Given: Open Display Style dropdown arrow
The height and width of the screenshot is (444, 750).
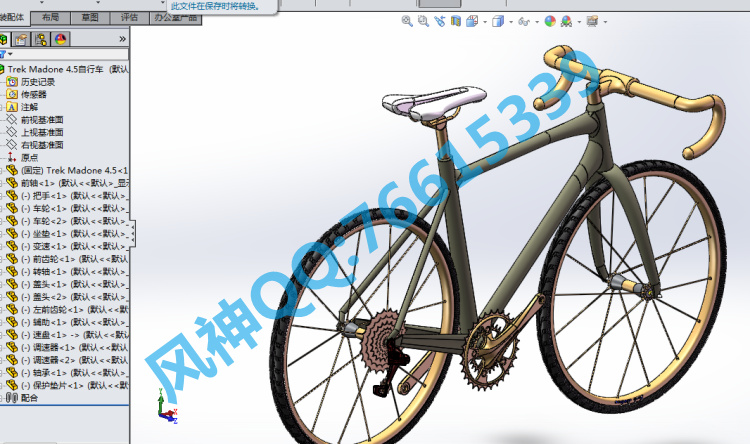Looking at the screenshot, I should coord(511,22).
